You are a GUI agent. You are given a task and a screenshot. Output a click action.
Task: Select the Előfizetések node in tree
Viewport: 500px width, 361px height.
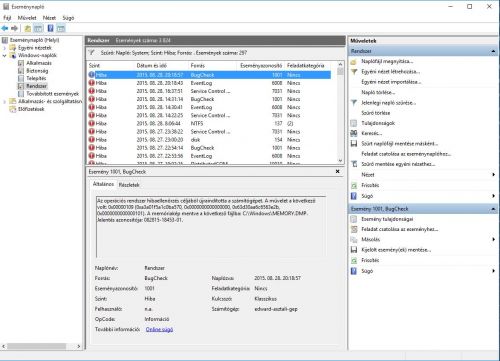(x=31, y=109)
